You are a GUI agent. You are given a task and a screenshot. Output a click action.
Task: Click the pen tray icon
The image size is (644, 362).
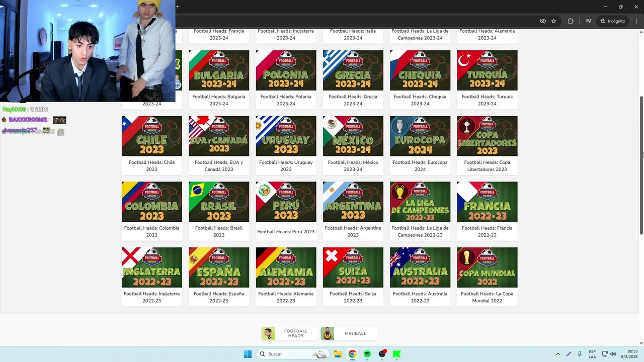tap(569, 354)
